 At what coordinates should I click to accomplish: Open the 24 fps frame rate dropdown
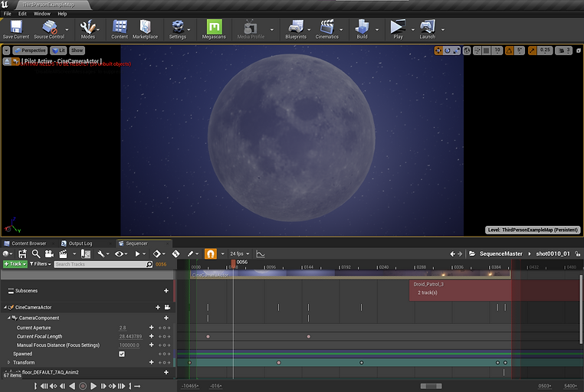pyautogui.click(x=238, y=253)
